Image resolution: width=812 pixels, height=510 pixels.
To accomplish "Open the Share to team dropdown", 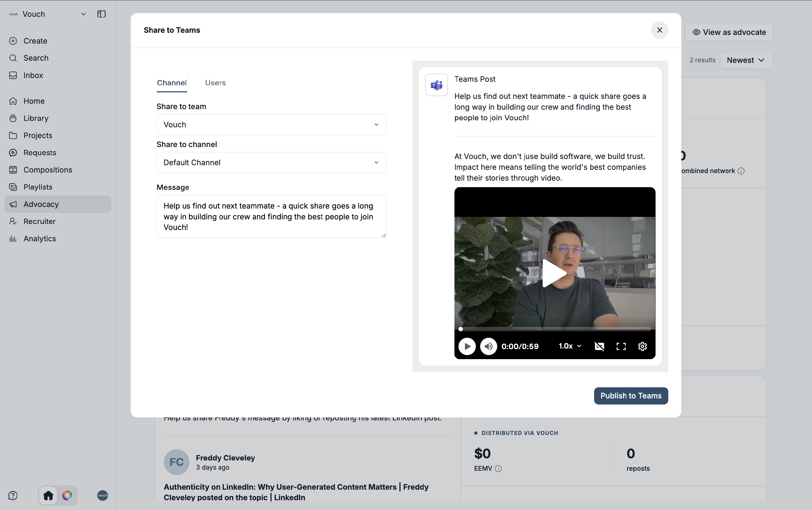I will pos(271,125).
